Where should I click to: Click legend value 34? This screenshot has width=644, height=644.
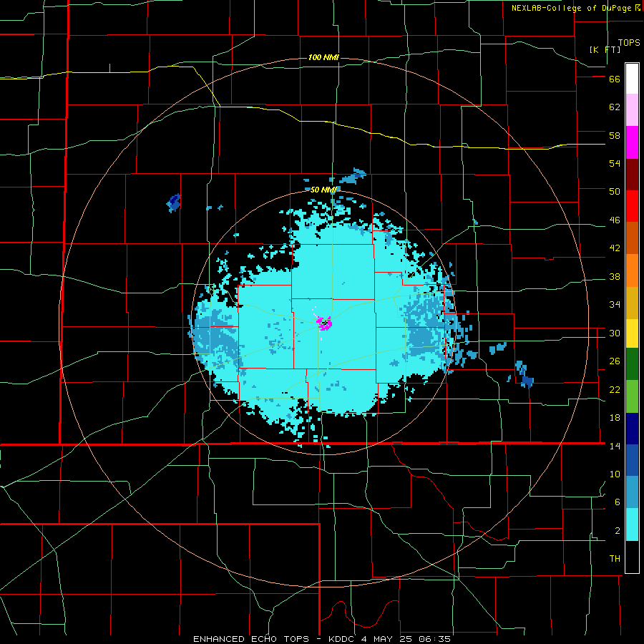point(615,305)
